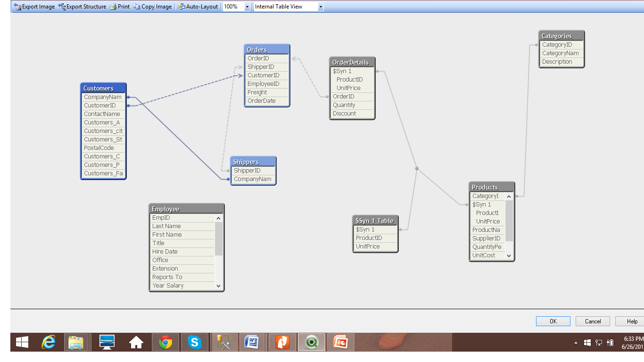Select the CustomerID field in Orders table
The image size is (644, 362).
pyautogui.click(x=264, y=75)
